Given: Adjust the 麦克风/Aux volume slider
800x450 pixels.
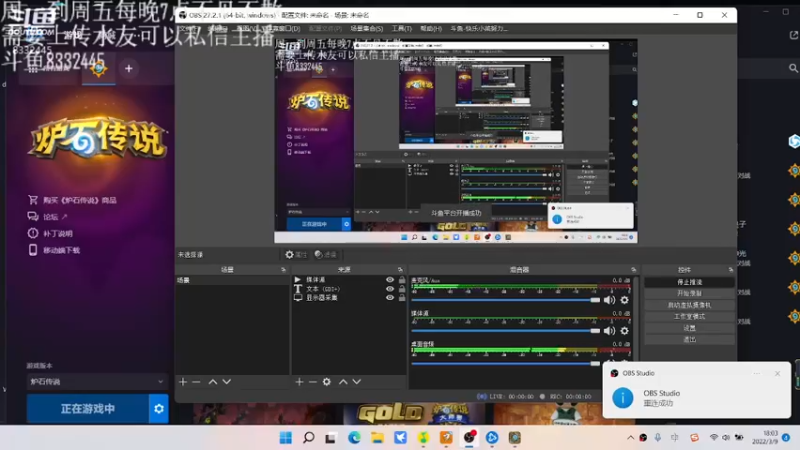Looking at the screenshot, I should coord(506,300).
